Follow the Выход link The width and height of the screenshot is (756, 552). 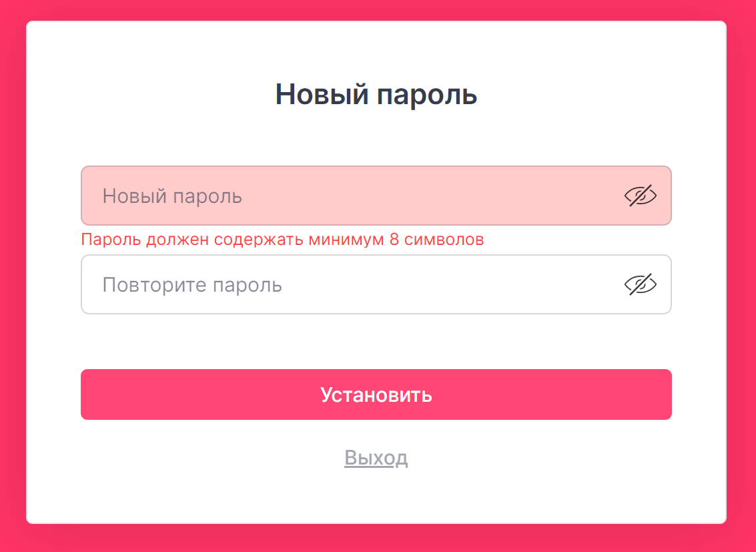[376, 457]
